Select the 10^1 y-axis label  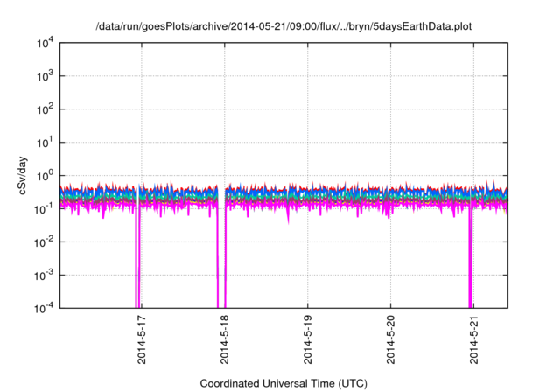(45, 143)
